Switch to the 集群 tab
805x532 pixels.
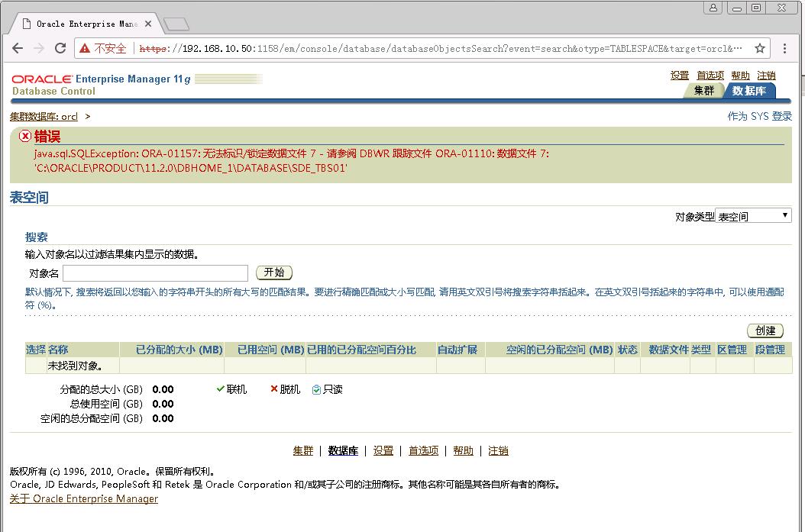(704, 91)
